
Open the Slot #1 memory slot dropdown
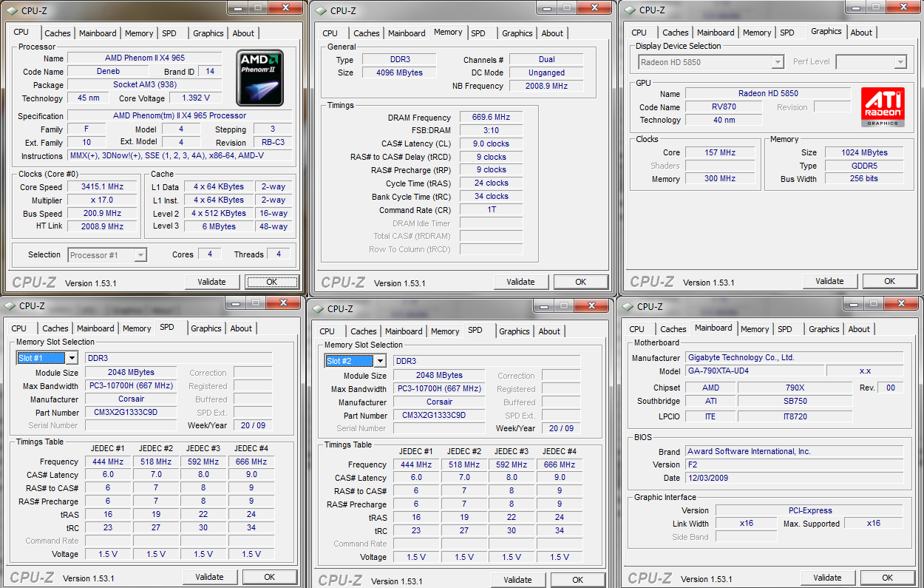(71, 358)
